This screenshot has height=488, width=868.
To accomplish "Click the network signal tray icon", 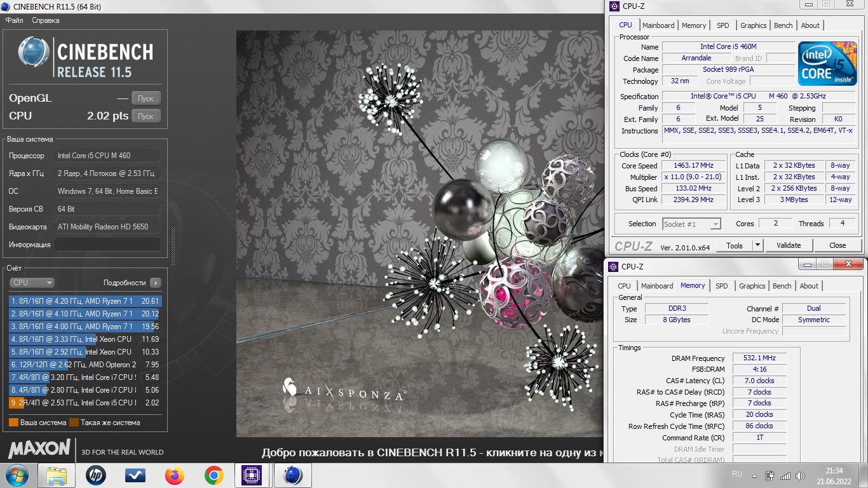I will coord(785,475).
